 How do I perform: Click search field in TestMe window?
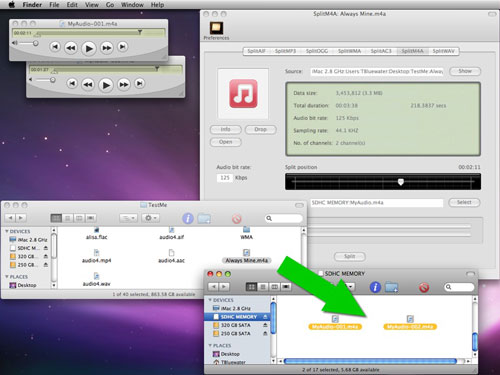(x=284, y=218)
